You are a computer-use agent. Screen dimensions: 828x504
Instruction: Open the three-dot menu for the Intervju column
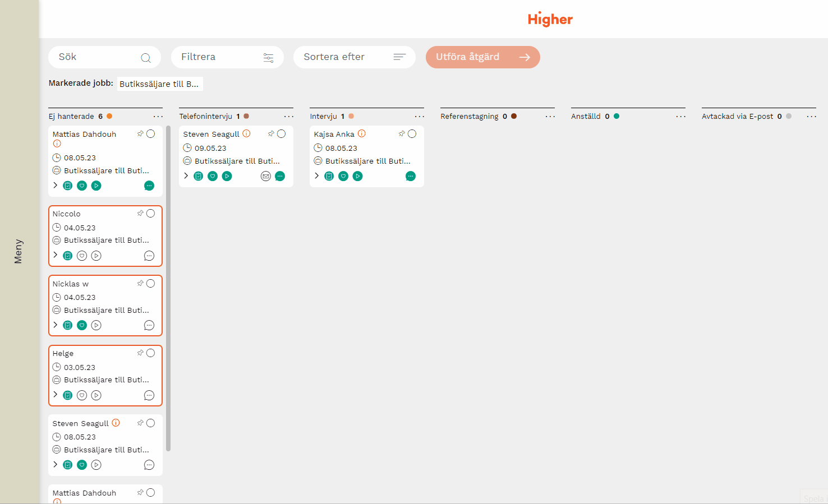click(x=420, y=117)
